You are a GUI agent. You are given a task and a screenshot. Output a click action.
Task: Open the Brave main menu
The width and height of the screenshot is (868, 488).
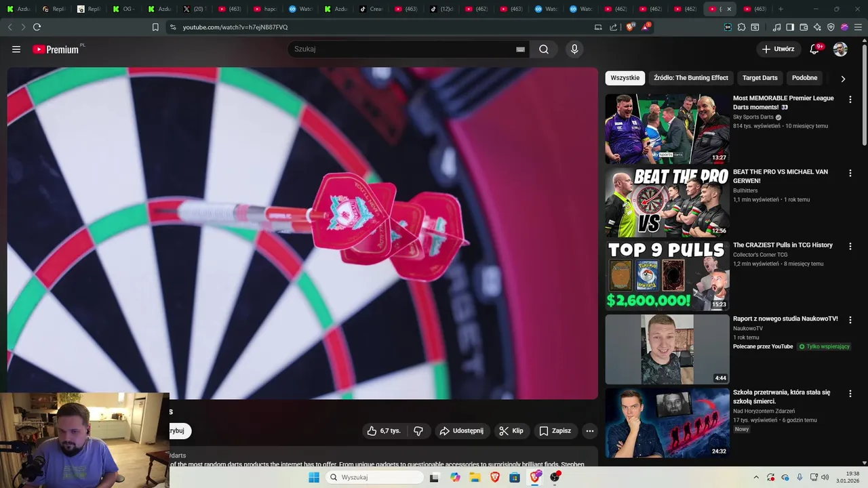(859, 27)
